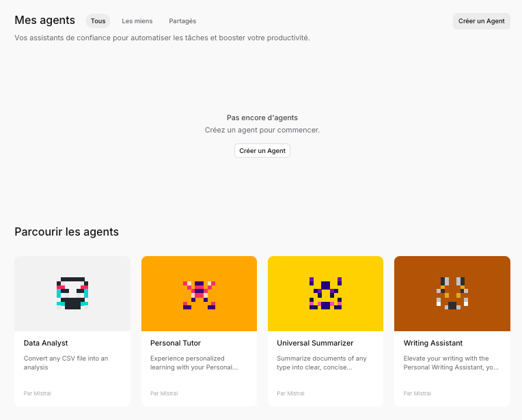Screen dimensions: 522x420
Task: Click the Personal Tutor description text
Action: click(x=194, y=363)
